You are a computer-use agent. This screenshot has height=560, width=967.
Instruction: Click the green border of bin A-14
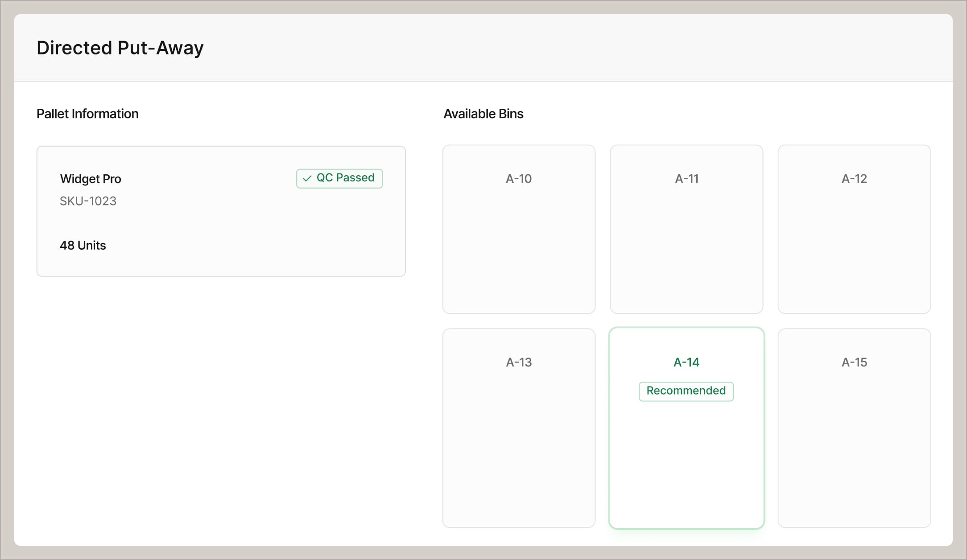(x=609, y=426)
